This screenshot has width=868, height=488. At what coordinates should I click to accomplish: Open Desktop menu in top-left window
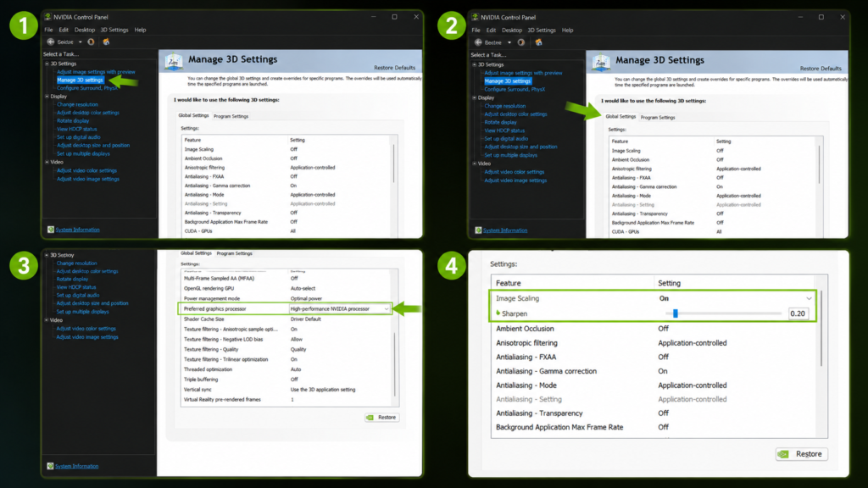[85, 30]
